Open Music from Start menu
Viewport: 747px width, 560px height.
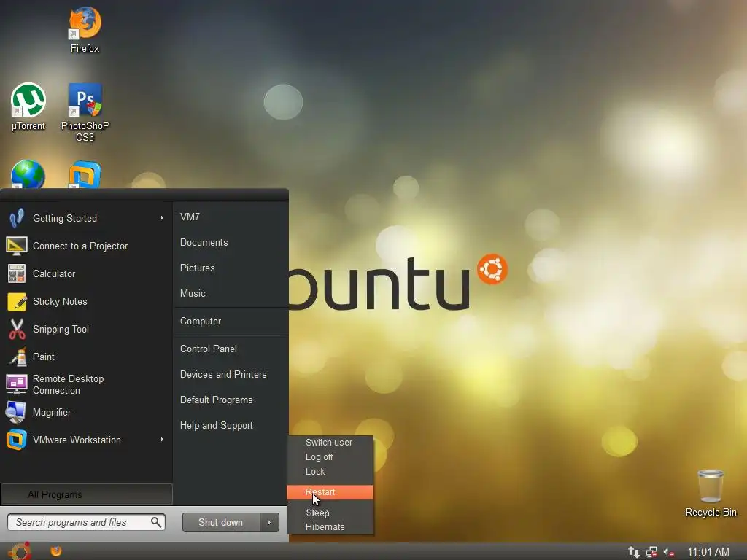(x=193, y=293)
